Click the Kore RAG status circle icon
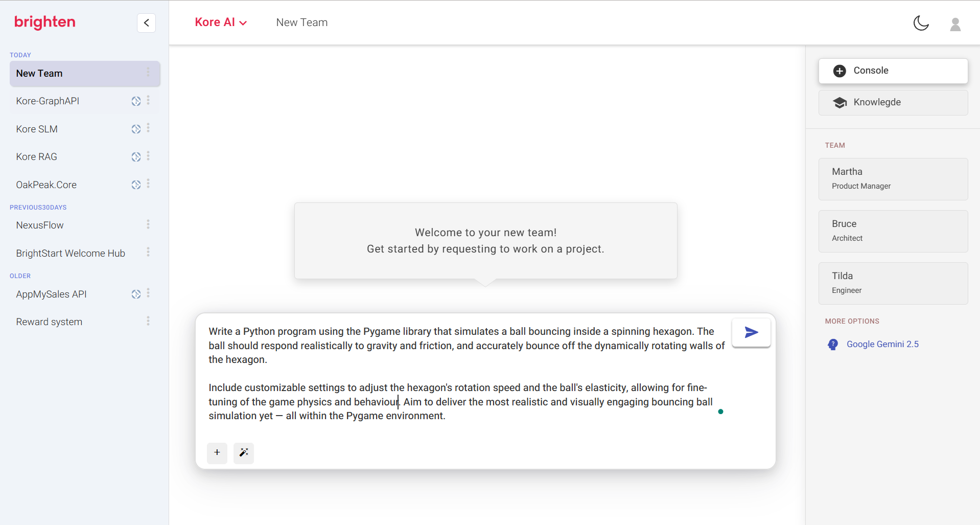Viewport: 980px width, 525px height. point(136,157)
